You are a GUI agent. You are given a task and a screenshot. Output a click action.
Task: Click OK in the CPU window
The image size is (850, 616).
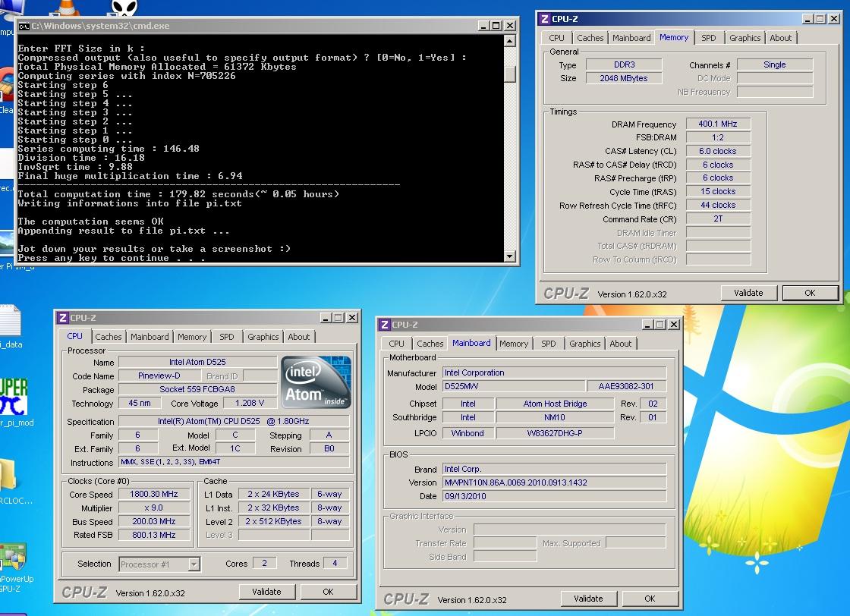(x=328, y=592)
